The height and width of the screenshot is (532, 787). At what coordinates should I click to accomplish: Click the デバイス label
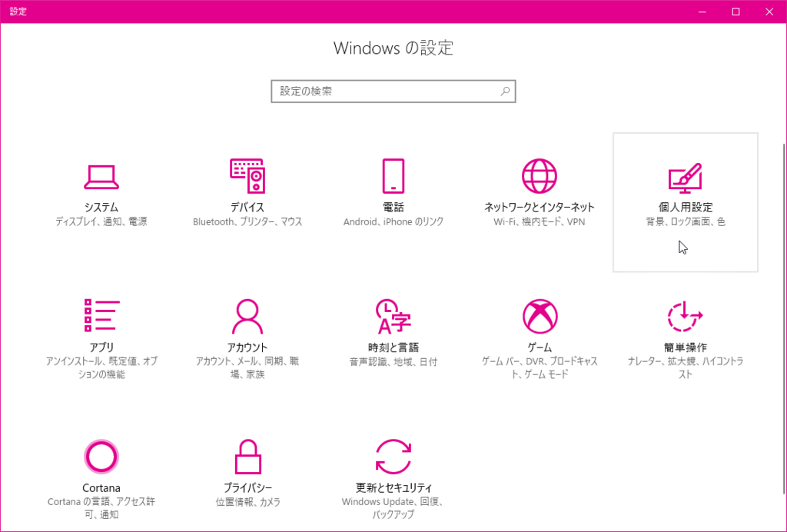[x=247, y=208]
